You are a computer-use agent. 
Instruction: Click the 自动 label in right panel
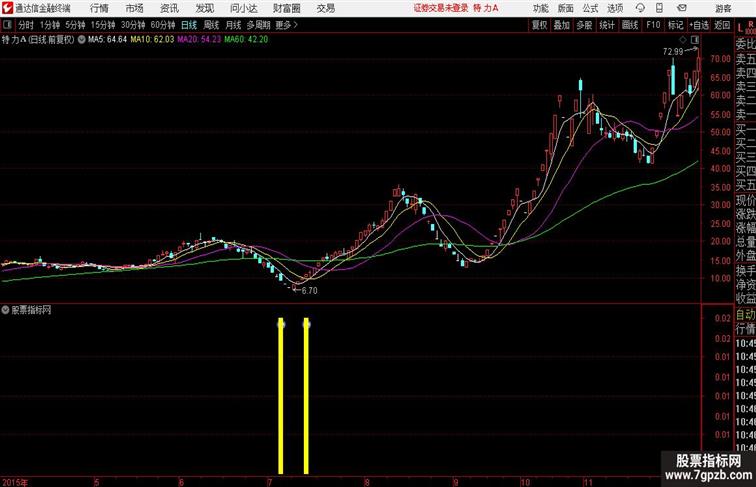[745, 315]
